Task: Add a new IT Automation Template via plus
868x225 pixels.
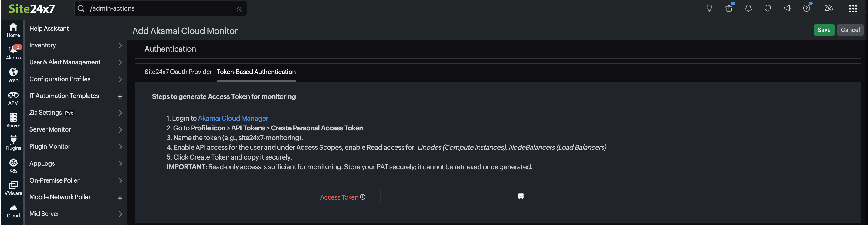Action: pos(120,96)
